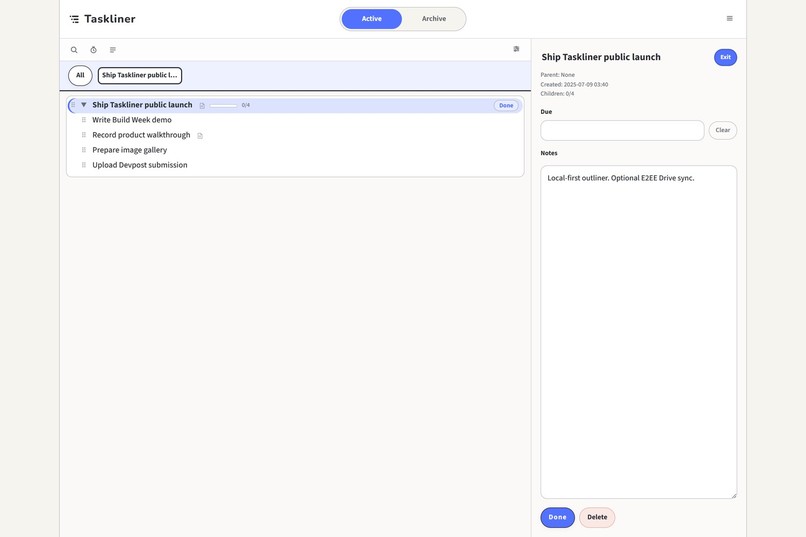Viewport: 806px width, 537px height.
Task: Click the 'Created: 2025-07-09 03:40' text
Action: (x=574, y=84)
